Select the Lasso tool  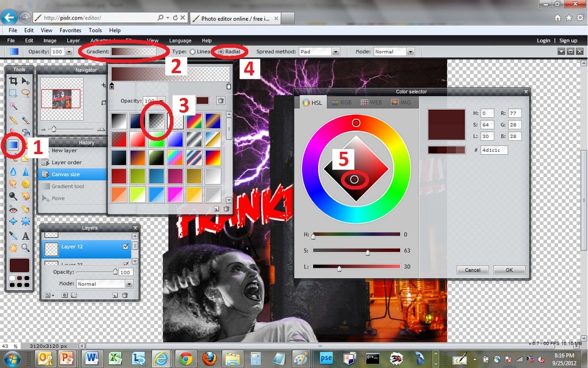click(25, 93)
